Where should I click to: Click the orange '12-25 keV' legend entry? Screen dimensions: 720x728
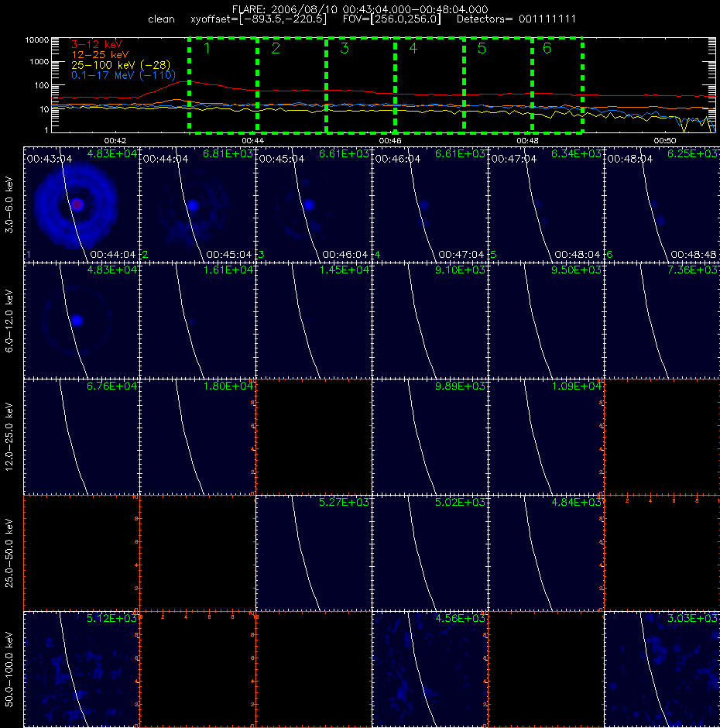tap(100, 55)
